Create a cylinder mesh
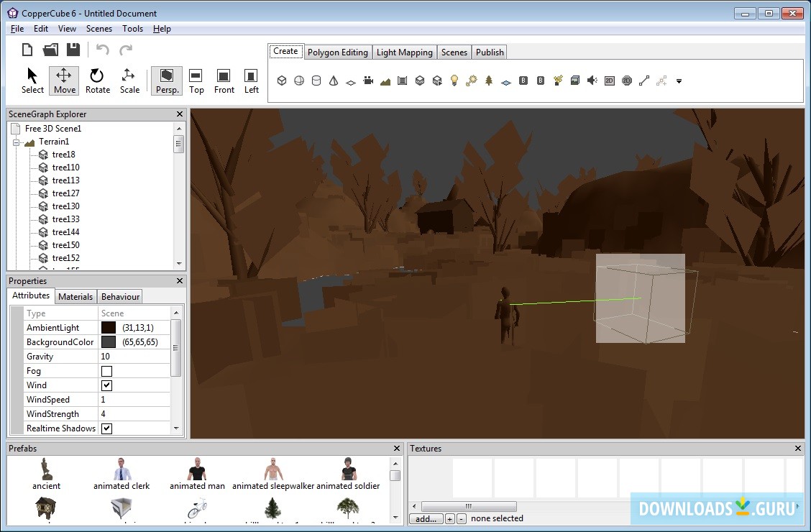 (316, 81)
